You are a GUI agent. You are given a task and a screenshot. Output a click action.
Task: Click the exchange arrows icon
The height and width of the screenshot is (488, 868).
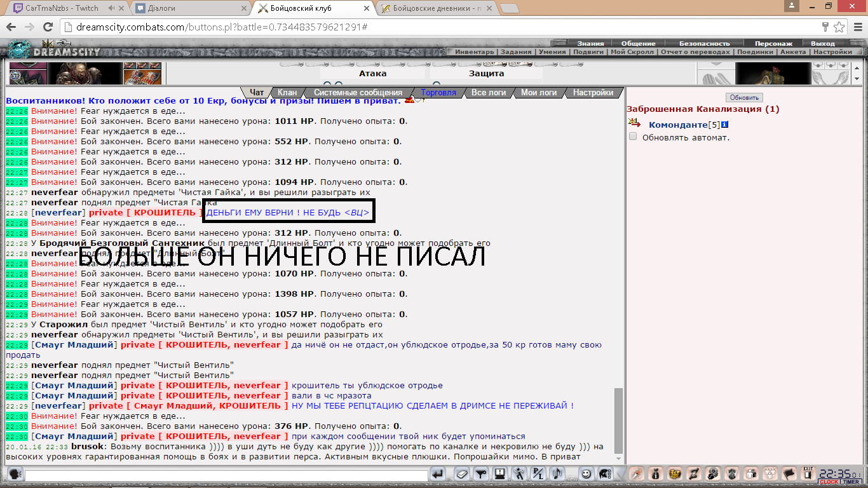[693, 473]
